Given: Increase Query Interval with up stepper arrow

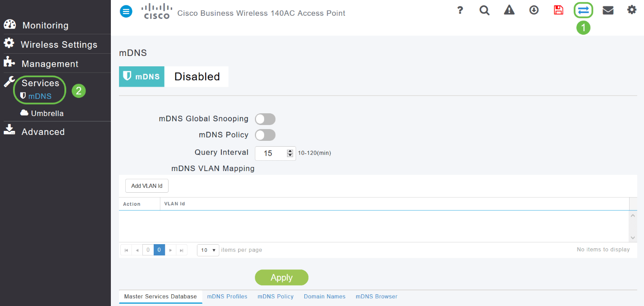Looking at the screenshot, I should click(x=290, y=151).
